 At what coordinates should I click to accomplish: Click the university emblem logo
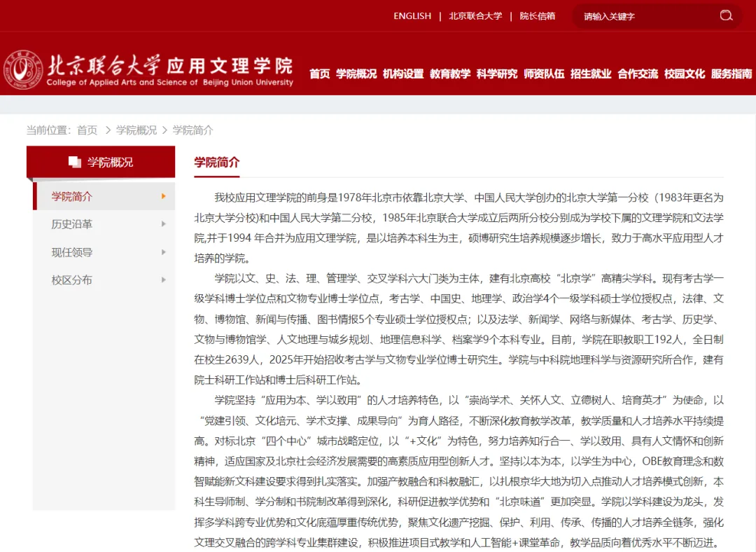pos(23,70)
